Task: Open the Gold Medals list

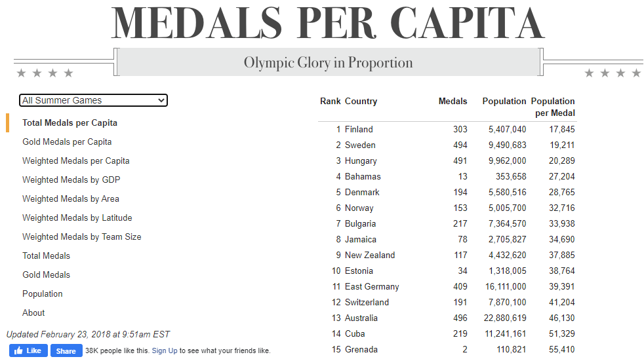Action: 46,274
